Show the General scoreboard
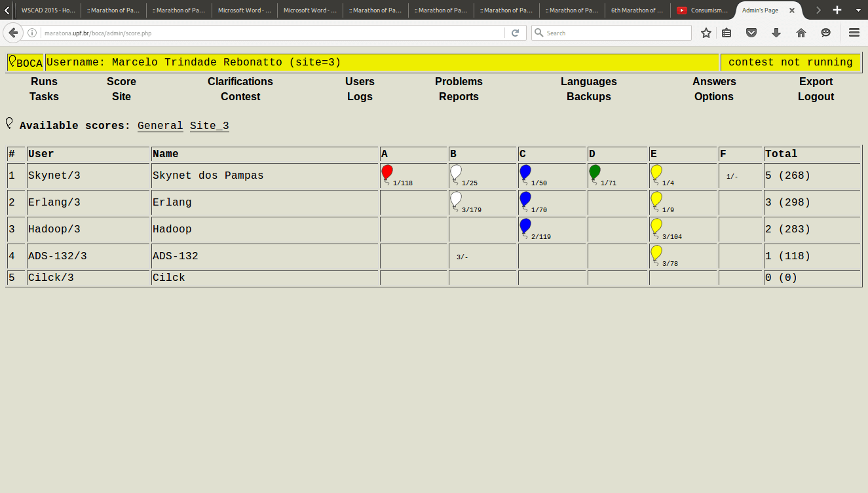 [160, 126]
